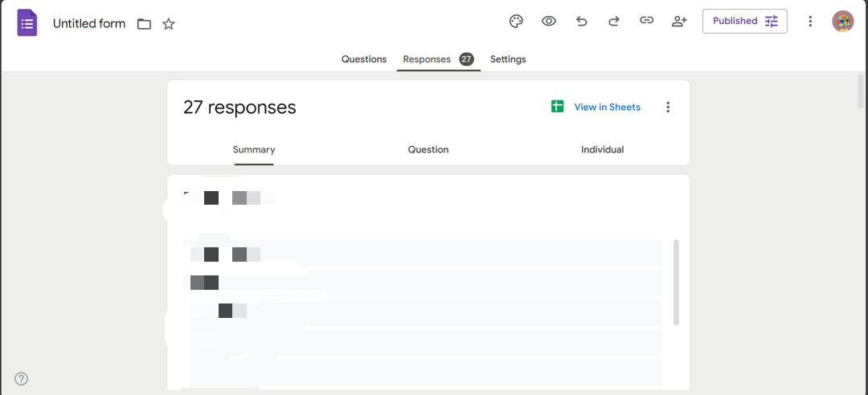Click the 27 responses heading
The width and height of the screenshot is (868, 395).
[x=240, y=108]
